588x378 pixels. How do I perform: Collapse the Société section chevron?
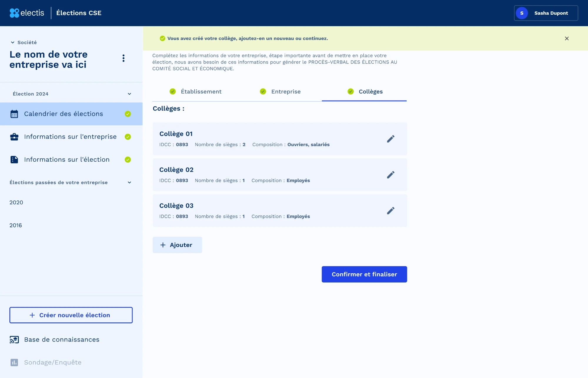[13, 42]
